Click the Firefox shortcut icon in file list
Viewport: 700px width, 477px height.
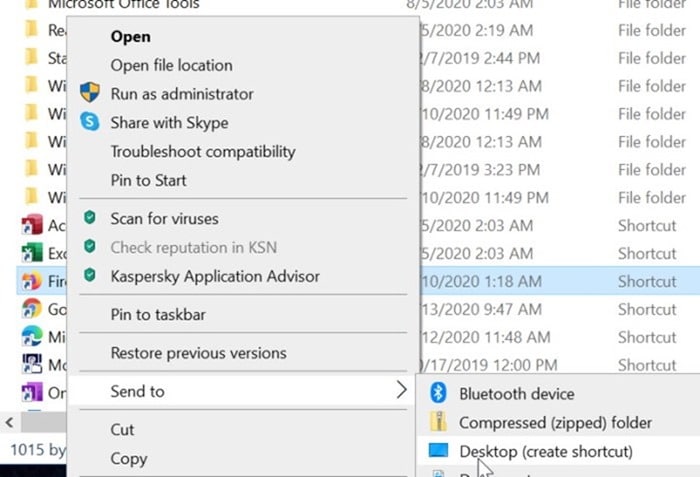pyautogui.click(x=31, y=281)
